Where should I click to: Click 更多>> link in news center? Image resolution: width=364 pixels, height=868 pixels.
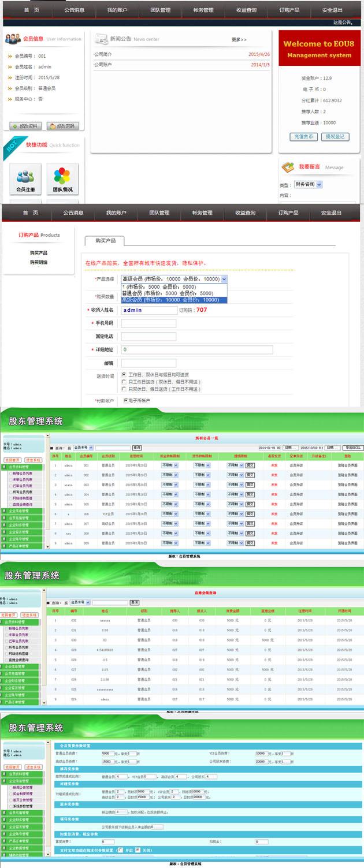tap(239, 40)
